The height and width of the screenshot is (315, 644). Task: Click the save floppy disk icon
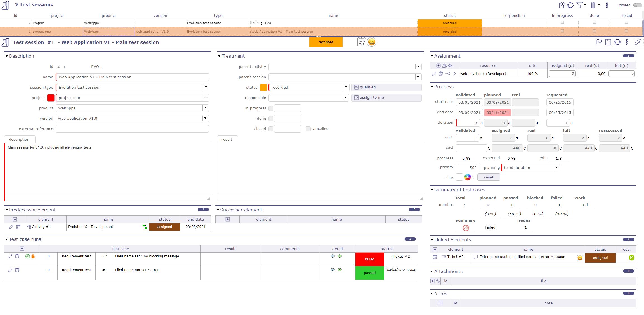tap(608, 42)
